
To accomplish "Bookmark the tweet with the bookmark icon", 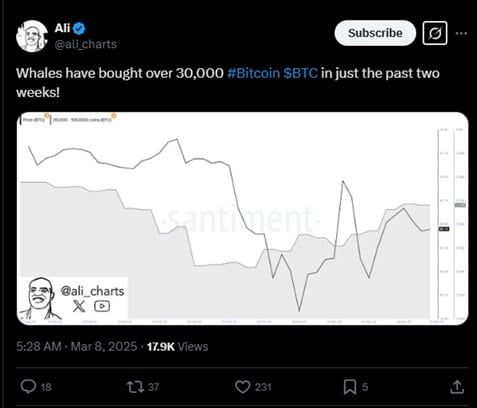I will [x=350, y=387].
